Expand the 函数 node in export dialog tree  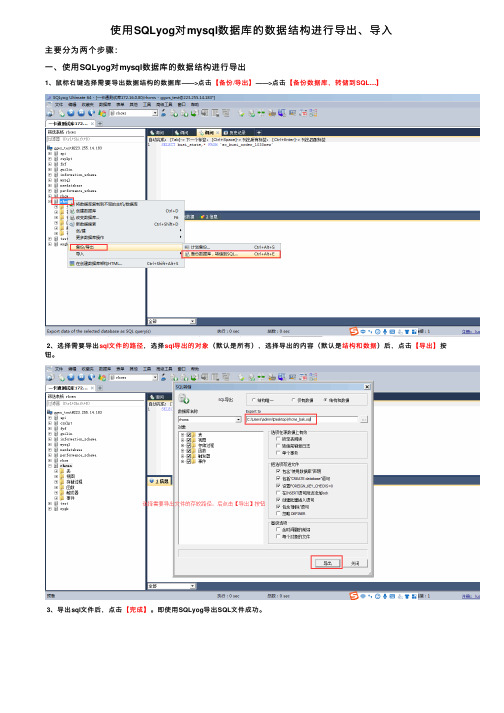click(182, 451)
